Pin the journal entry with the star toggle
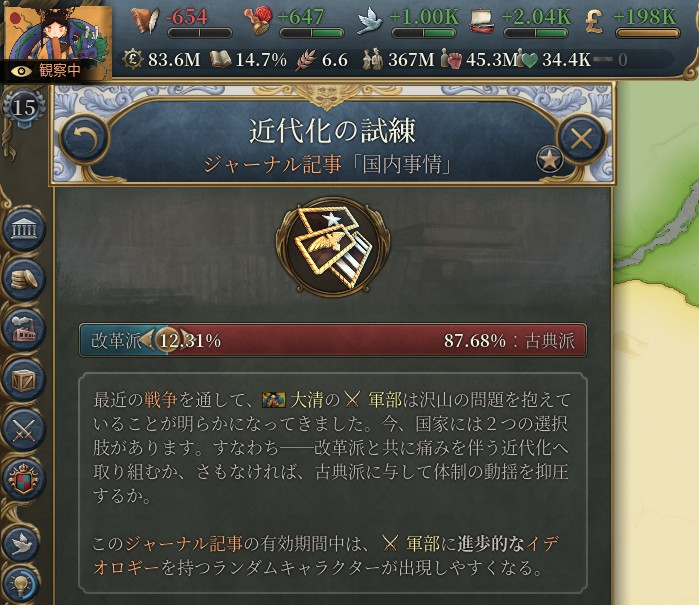Screen dimensions: 699x605 click(549, 159)
